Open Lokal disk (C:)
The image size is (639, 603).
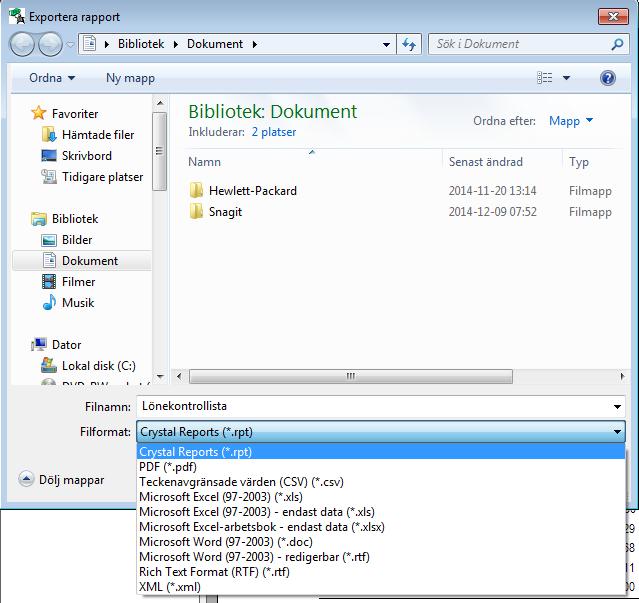click(98, 366)
